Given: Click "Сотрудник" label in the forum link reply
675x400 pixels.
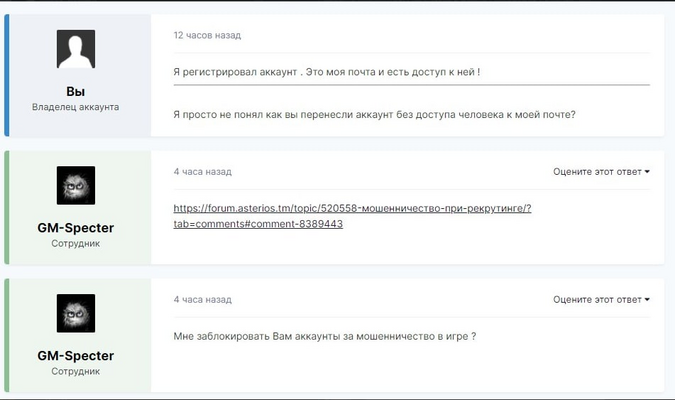Looking at the screenshot, I should point(76,243).
